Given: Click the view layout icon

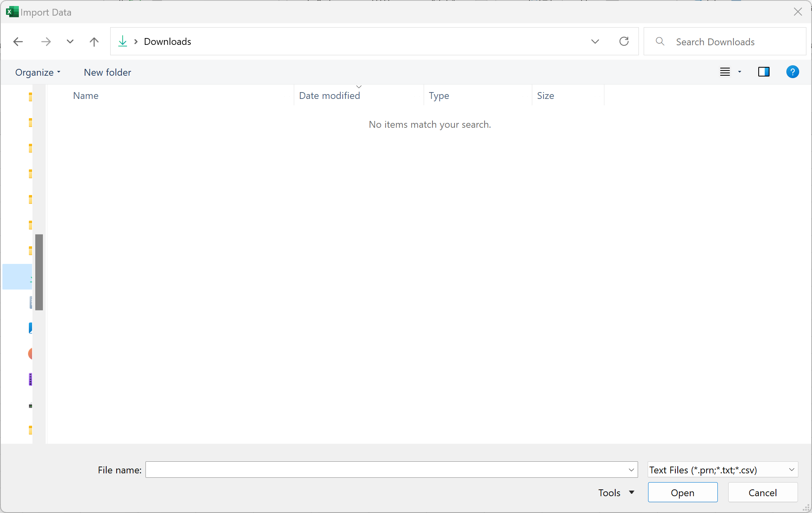Looking at the screenshot, I should [x=725, y=72].
